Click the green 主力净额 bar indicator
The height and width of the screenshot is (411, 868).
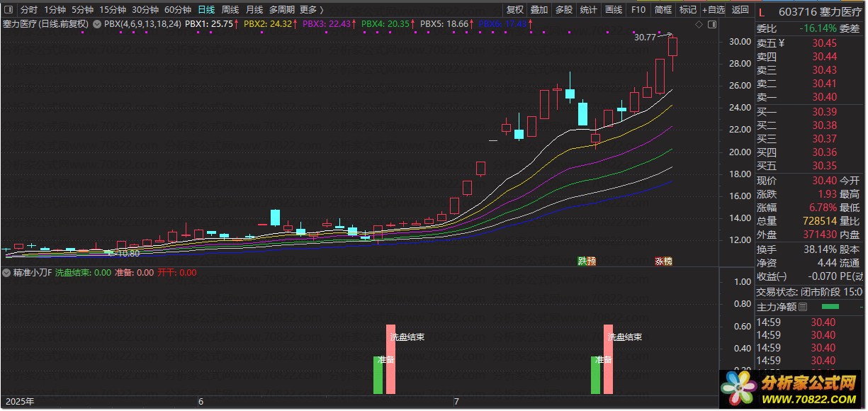[830, 307]
